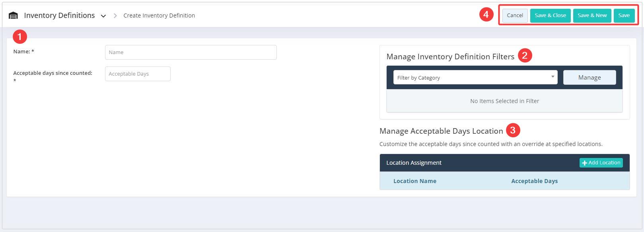644x232 pixels.
Task: Click the red number 4 badge
Action: tap(486, 15)
